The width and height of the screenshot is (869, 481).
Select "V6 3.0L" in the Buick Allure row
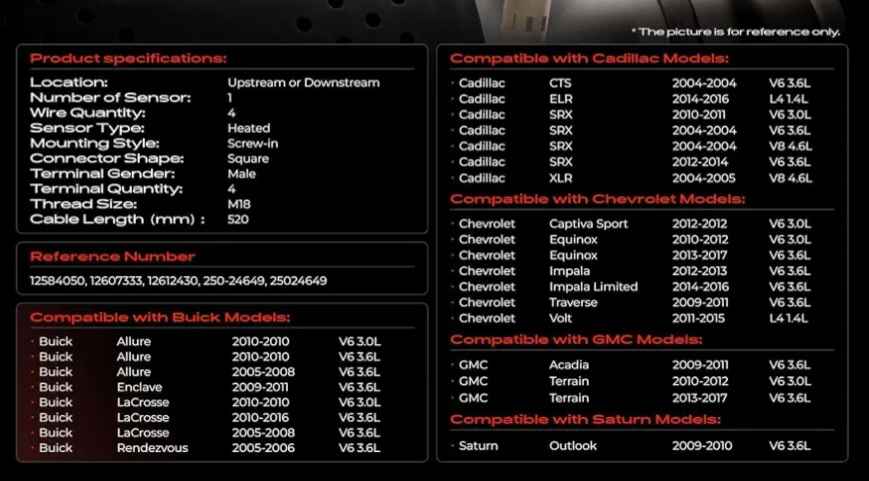click(360, 341)
